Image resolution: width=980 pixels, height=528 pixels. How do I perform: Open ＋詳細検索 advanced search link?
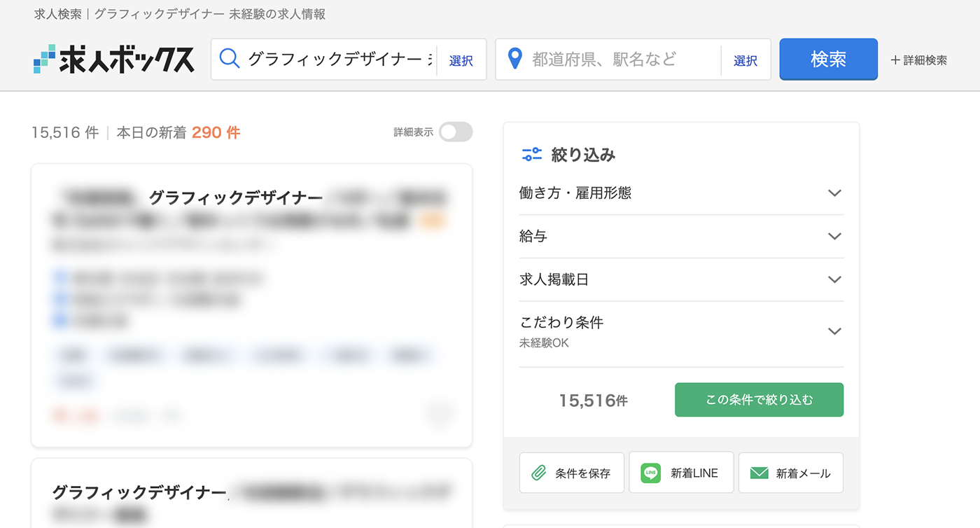click(x=918, y=60)
